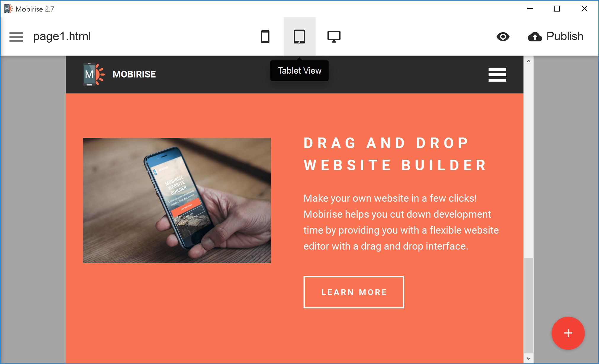Add new block with plus button
This screenshot has width=599, height=364.
pos(568,333)
